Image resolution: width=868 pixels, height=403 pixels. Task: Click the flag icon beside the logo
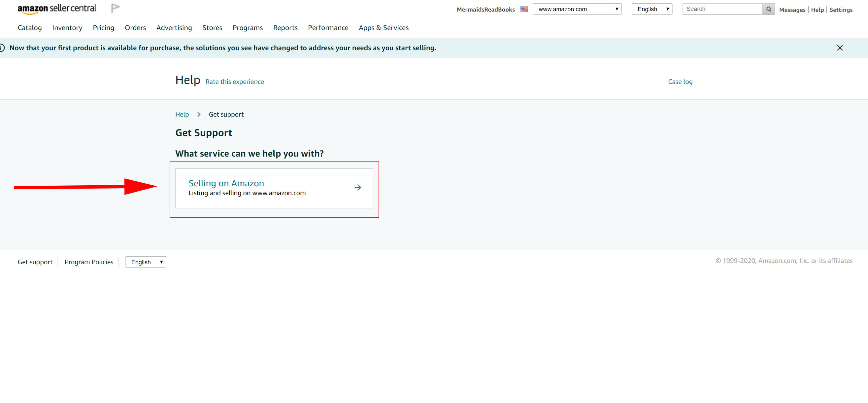115,8
